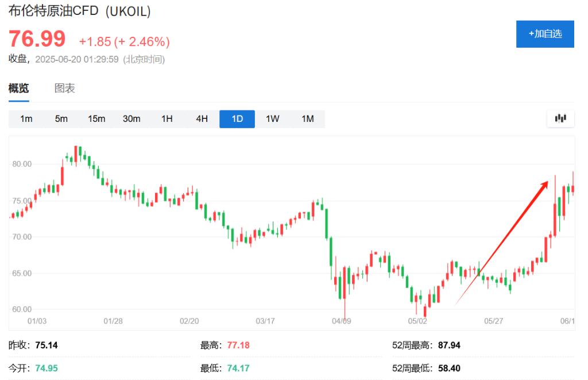The height and width of the screenshot is (380, 588).
Task: Select the active 1D interval
Action: point(237,119)
